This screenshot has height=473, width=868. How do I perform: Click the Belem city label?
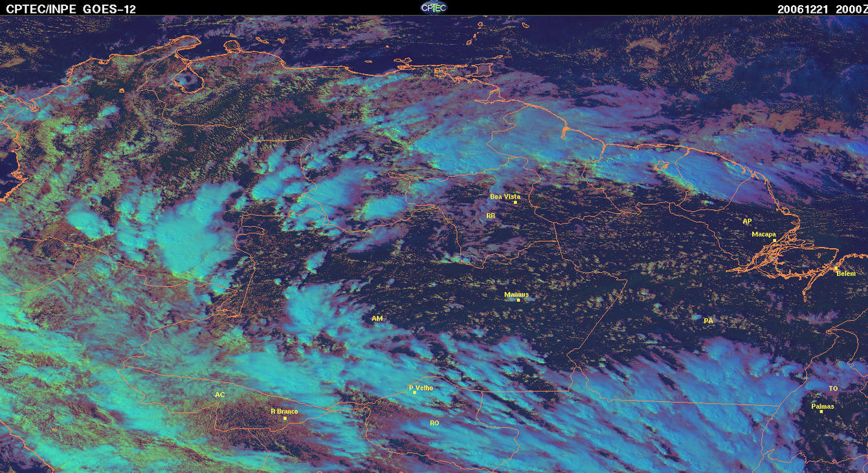click(846, 273)
